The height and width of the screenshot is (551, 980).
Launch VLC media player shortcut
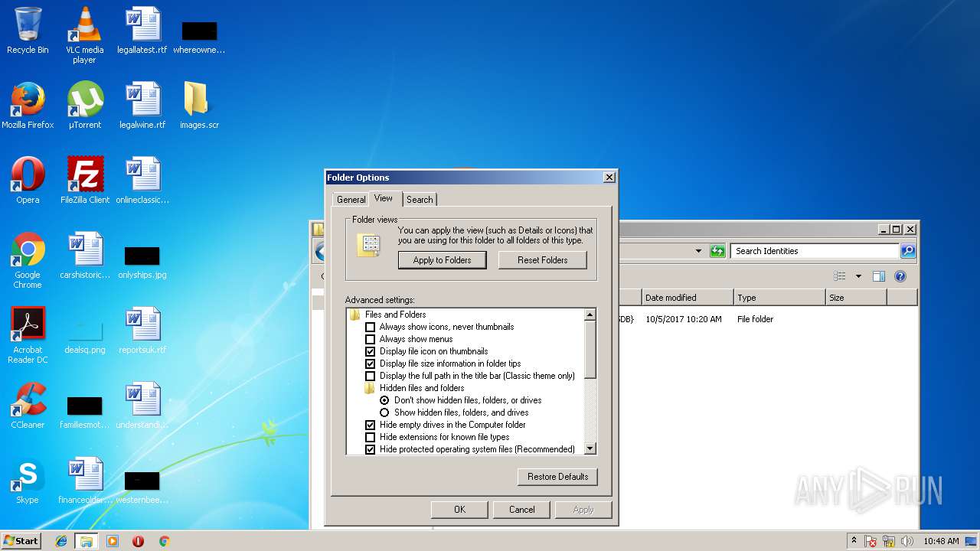pos(84,34)
